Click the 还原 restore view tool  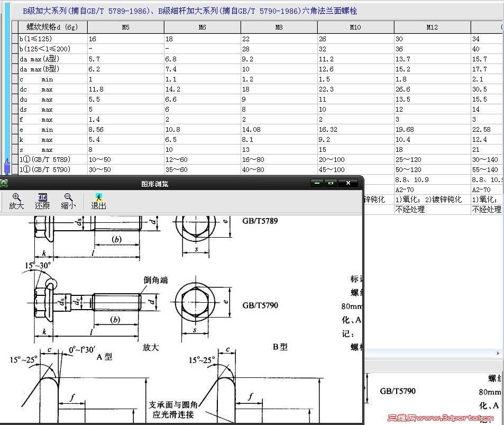tap(42, 202)
